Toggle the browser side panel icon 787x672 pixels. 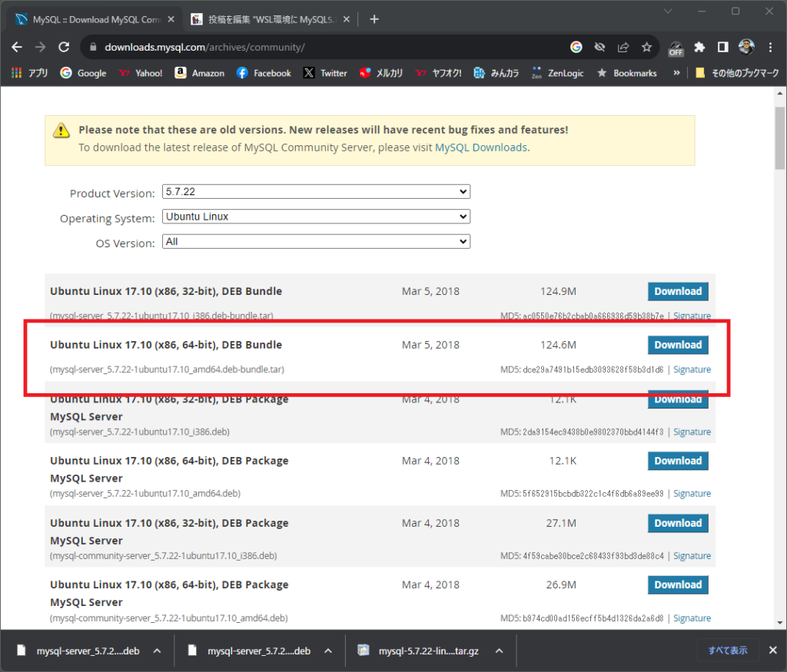coord(722,47)
